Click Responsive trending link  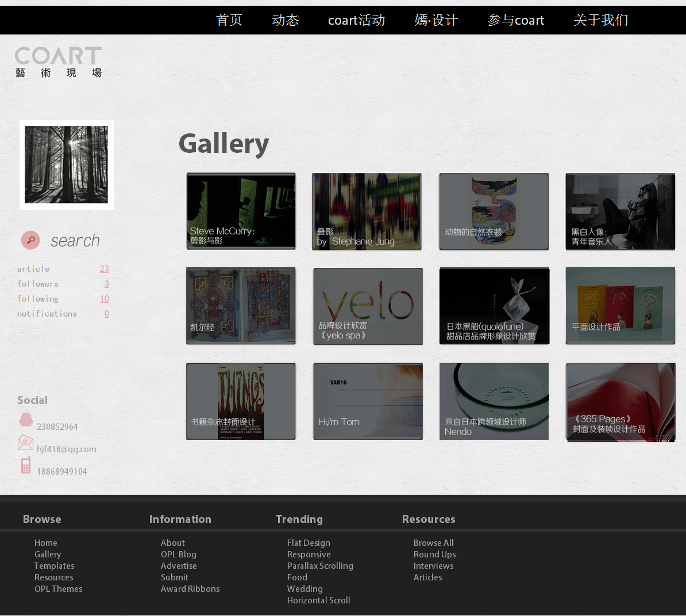309,555
